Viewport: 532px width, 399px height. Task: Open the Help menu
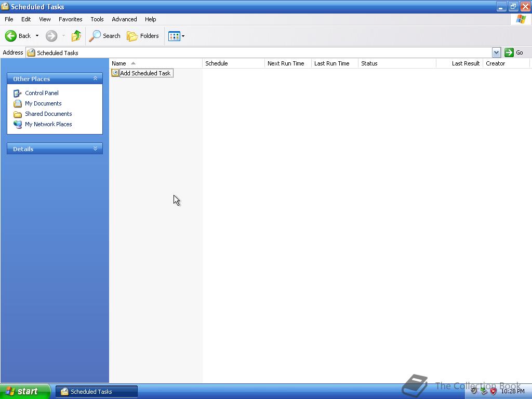150,19
